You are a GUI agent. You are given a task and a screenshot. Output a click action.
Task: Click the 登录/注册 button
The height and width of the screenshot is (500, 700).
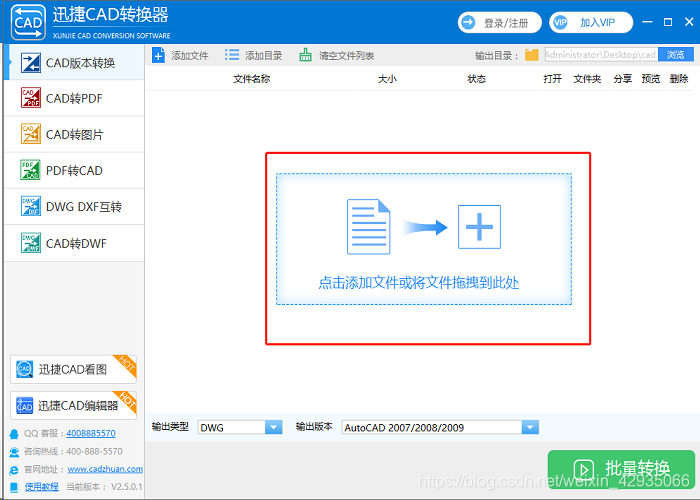500,22
